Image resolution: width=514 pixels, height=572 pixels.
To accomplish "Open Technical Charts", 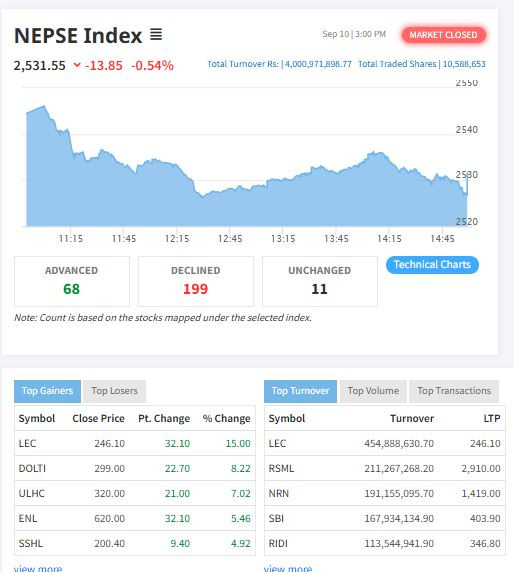I will [432, 264].
